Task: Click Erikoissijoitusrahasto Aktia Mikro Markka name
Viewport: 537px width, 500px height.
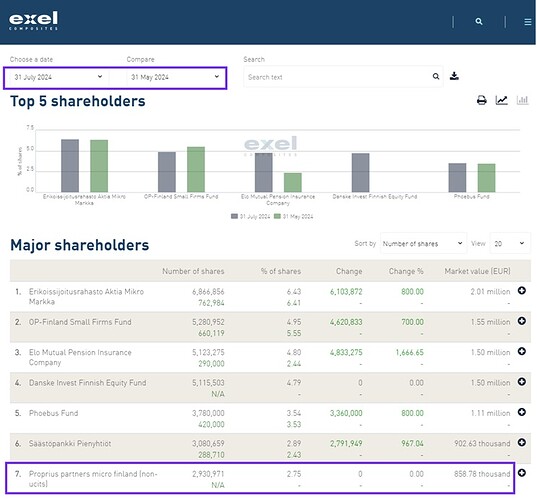Action: tap(86, 297)
